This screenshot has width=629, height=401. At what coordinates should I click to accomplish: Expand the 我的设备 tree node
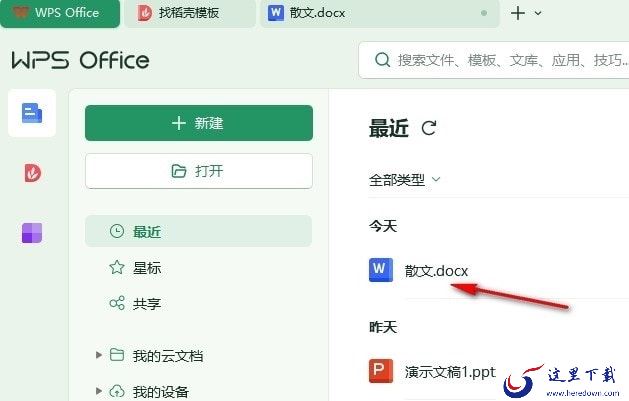click(98, 391)
